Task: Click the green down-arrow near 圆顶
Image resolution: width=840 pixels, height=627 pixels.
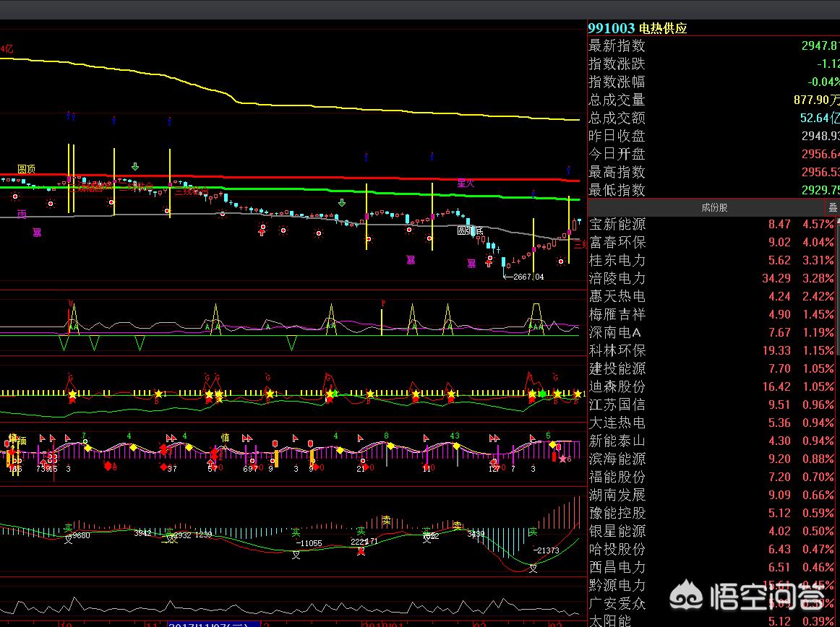Action: [x=135, y=167]
